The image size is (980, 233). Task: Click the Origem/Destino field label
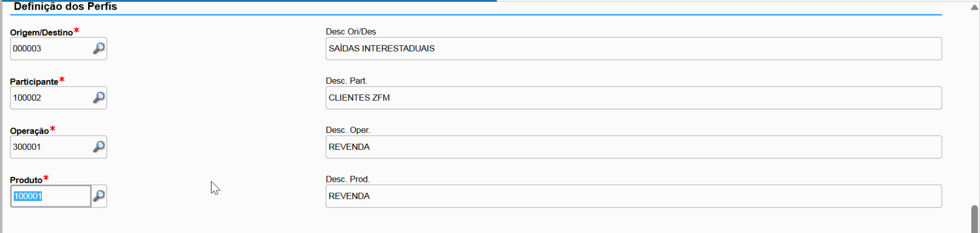(x=41, y=33)
